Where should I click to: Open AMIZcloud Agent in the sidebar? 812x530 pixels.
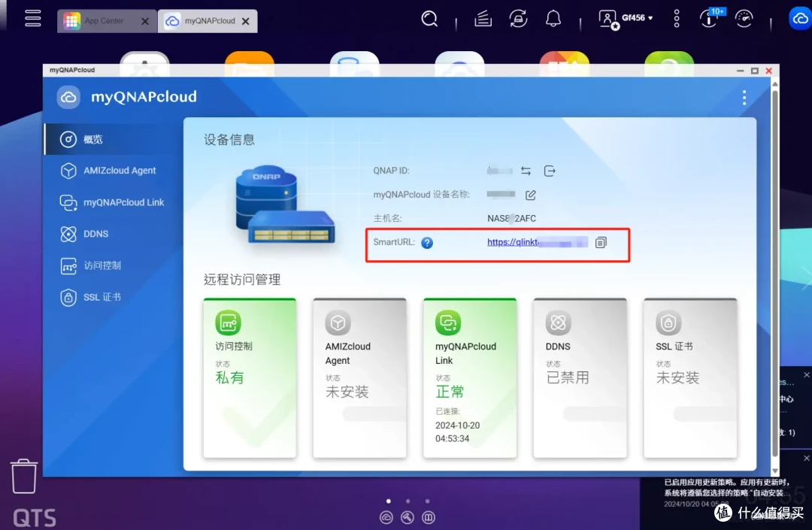[x=111, y=171]
